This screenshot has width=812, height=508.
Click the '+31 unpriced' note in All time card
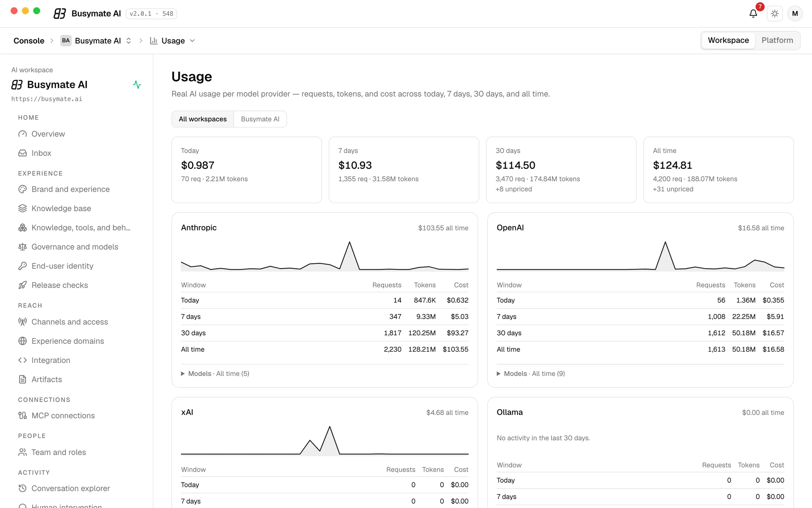click(673, 189)
